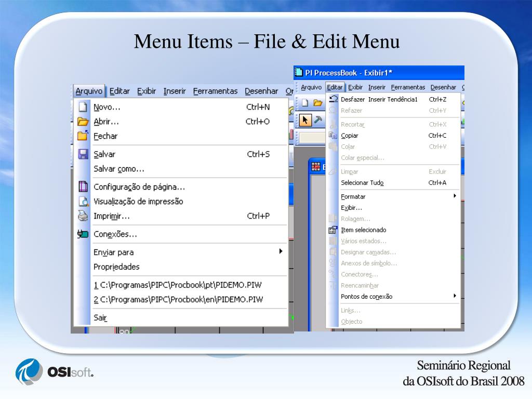Open the Editar menu in left menu bar
This screenshot has width=532, height=399.
click(119, 91)
